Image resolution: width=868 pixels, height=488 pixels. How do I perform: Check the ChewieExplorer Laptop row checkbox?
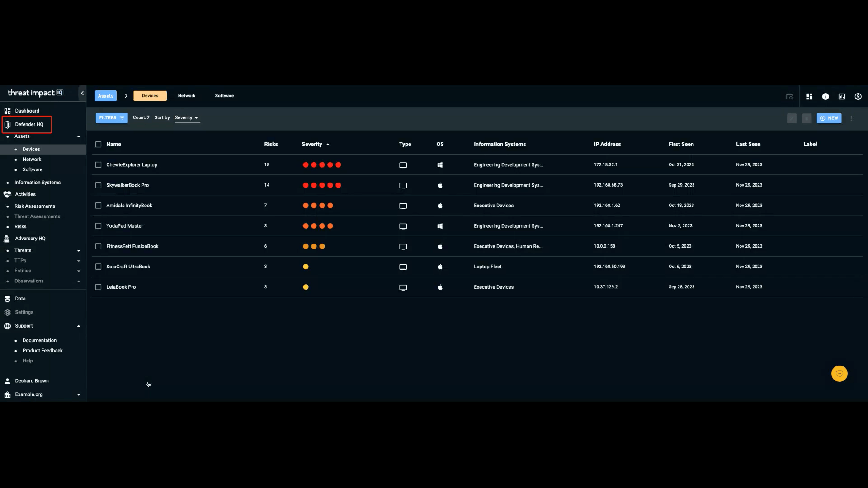(98, 165)
